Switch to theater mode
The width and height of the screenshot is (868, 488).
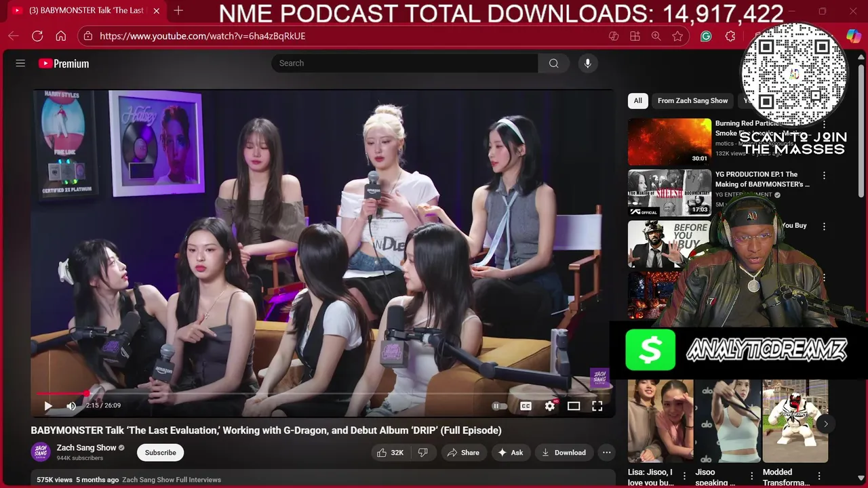point(574,406)
